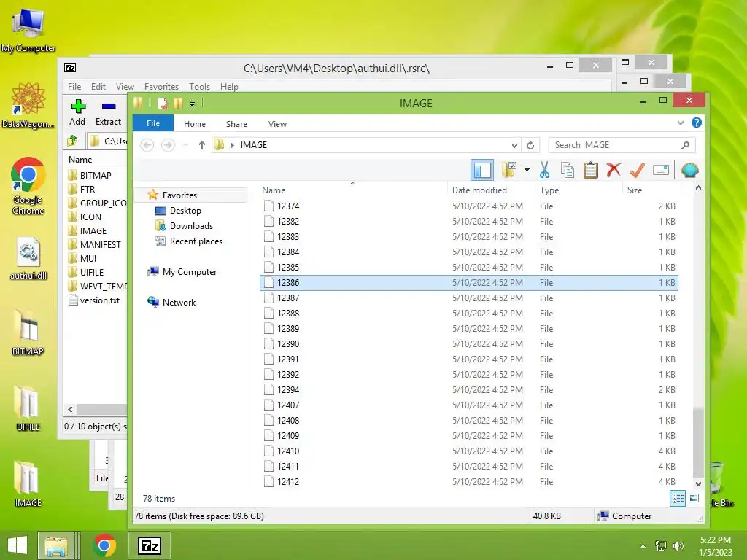747x560 pixels.
Task: Switch to large icons view in status bar
Action: [694, 499]
